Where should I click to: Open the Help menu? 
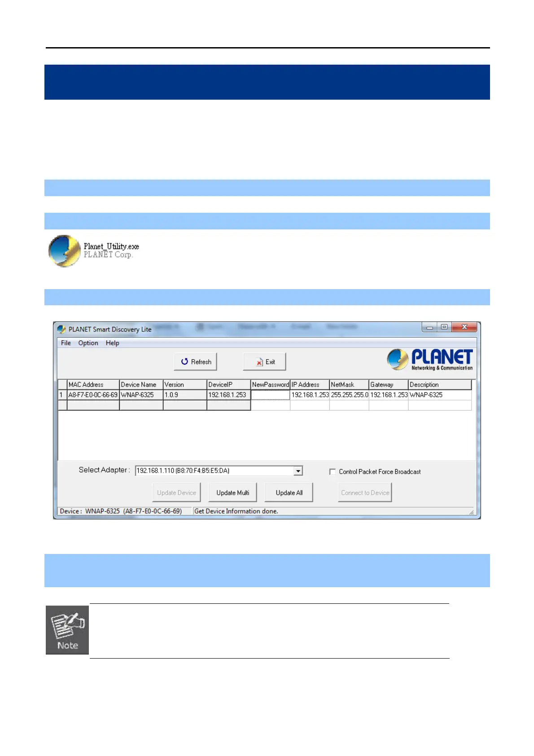(113, 343)
